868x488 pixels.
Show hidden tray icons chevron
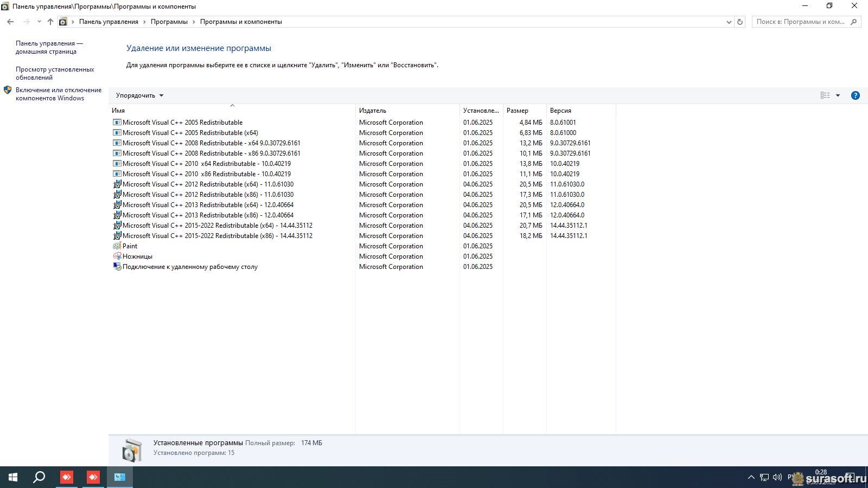[x=751, y=477]
